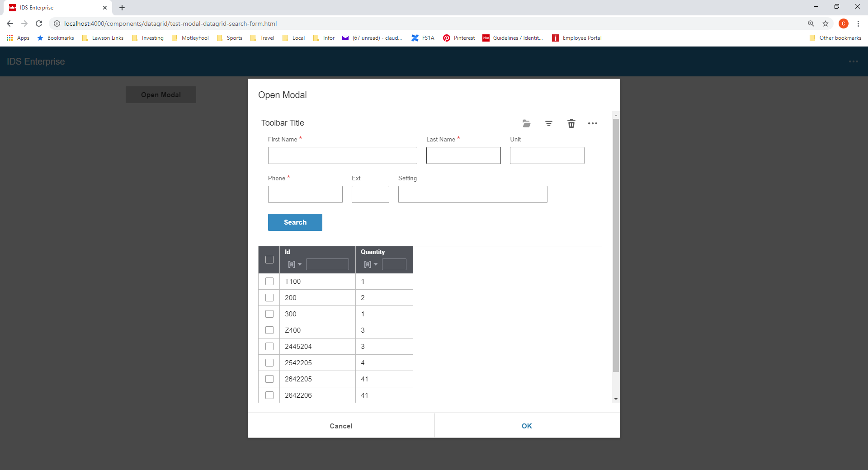Viewport: 868px width, 470px height.
Task: Open the IDS Enterprise header more menu
Action: (854, 61)
